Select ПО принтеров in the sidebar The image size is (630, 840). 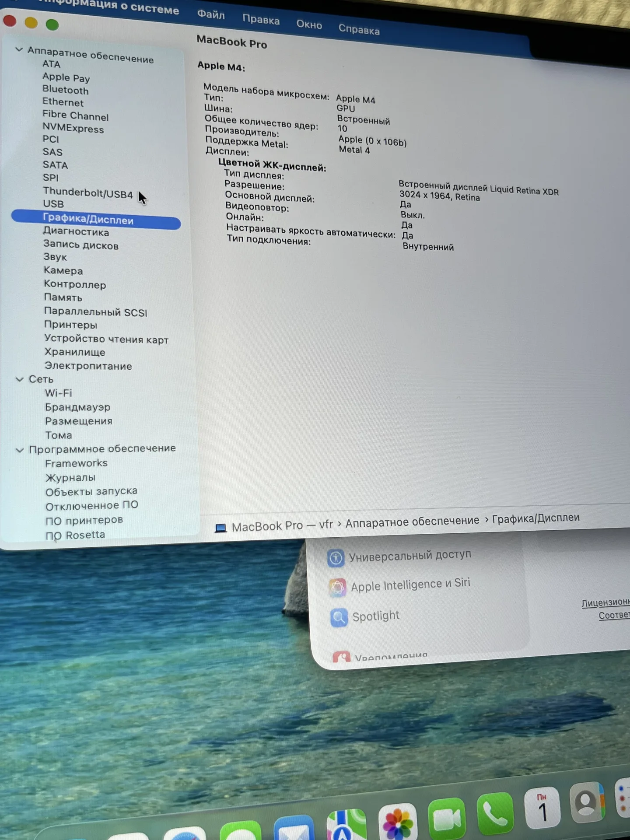pyautogui.click(x=84, y=520)
